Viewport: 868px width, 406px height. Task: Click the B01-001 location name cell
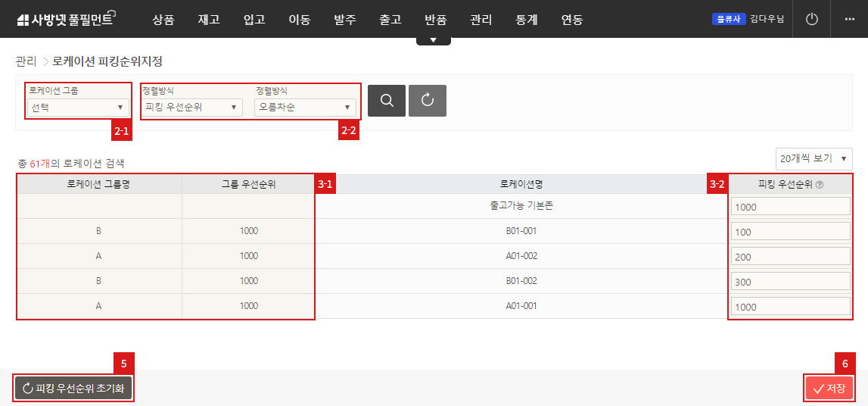[521, 231]
